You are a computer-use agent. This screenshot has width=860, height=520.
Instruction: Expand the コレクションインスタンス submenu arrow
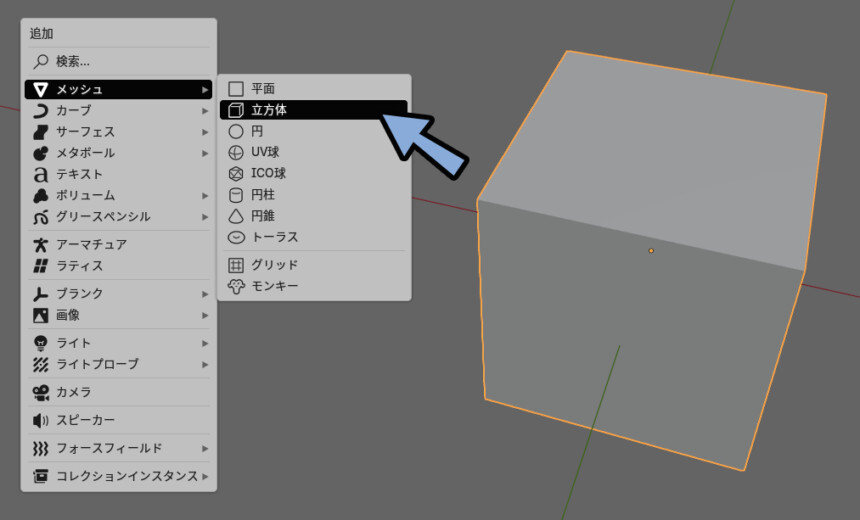[205, 476]
